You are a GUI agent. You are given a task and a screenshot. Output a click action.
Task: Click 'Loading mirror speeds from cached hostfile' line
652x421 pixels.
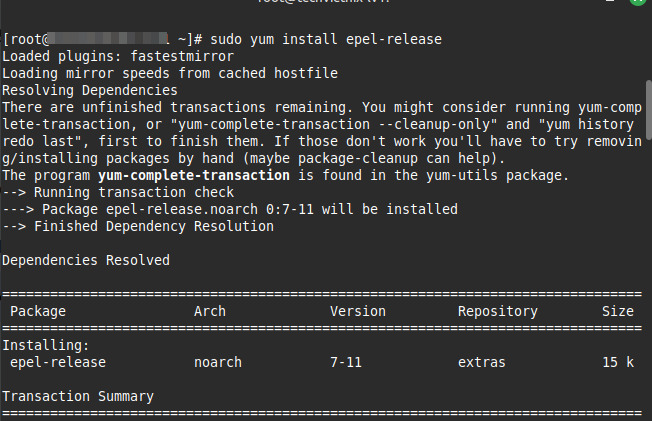pyautogui.click(x=170, y=74)
